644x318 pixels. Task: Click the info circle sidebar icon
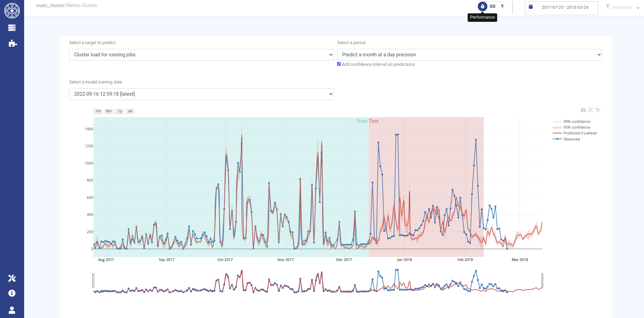12,293
